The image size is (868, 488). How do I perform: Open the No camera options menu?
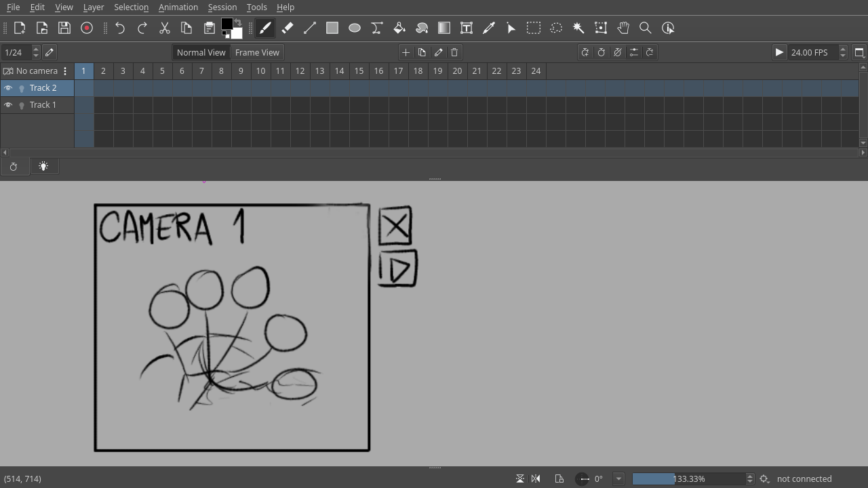65,71
